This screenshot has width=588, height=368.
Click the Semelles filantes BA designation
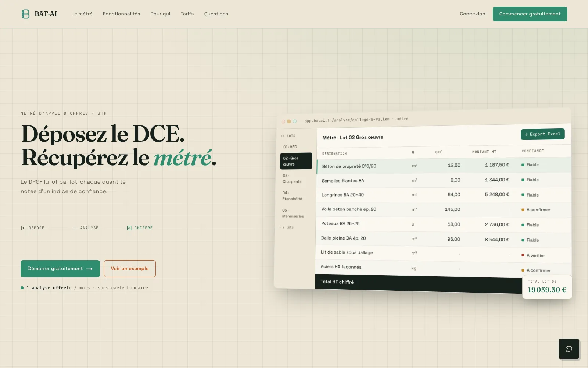[x=343, y=181]
